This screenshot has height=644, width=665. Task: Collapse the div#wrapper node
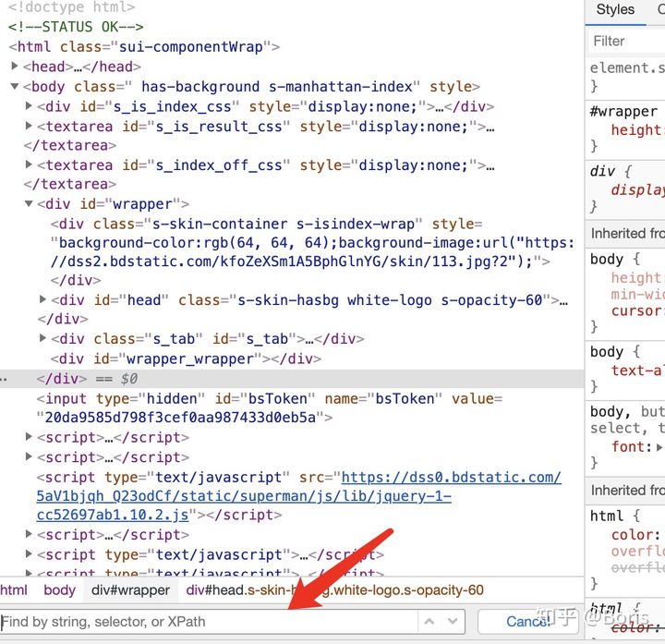click(29, 203)
